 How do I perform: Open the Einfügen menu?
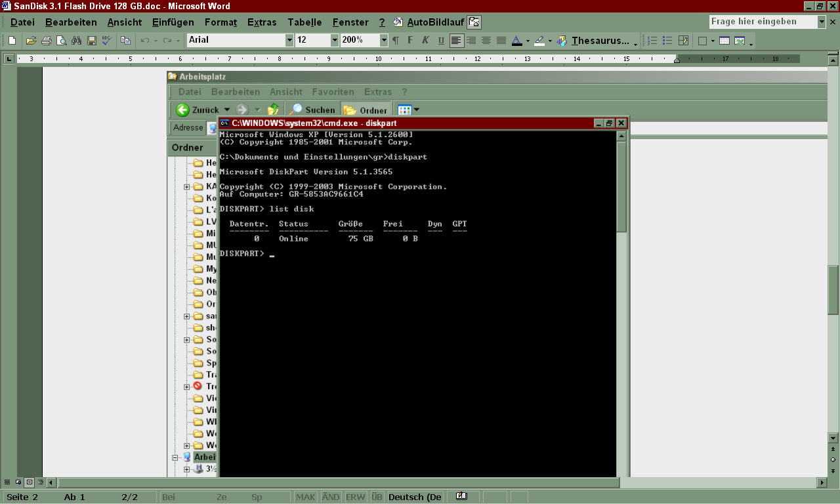tap(173, 22)
